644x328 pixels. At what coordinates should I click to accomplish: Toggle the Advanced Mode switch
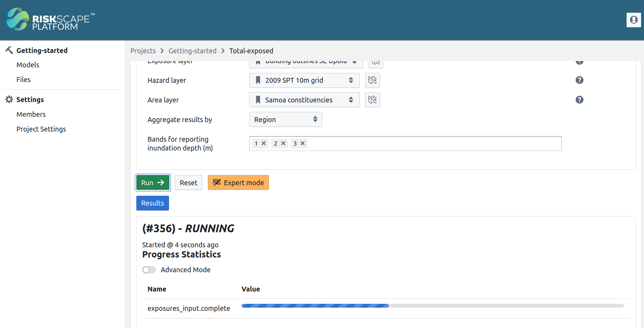[x=149, y=270]
